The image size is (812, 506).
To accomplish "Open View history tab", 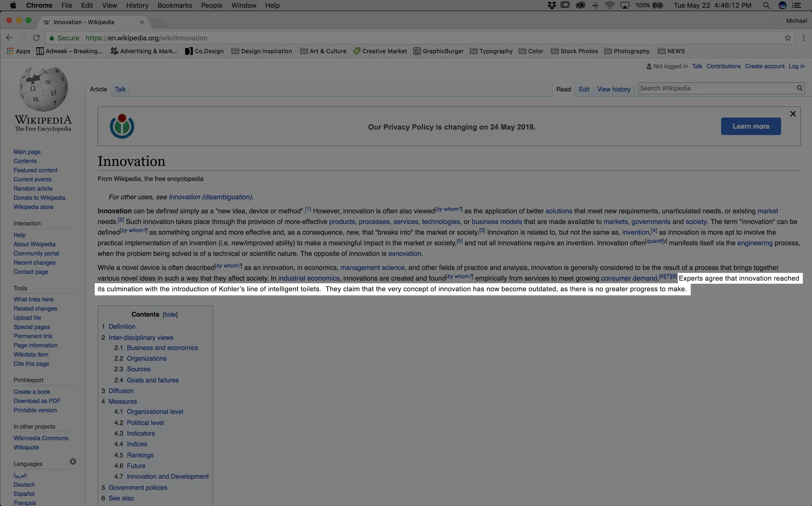I will pos(613,89).
